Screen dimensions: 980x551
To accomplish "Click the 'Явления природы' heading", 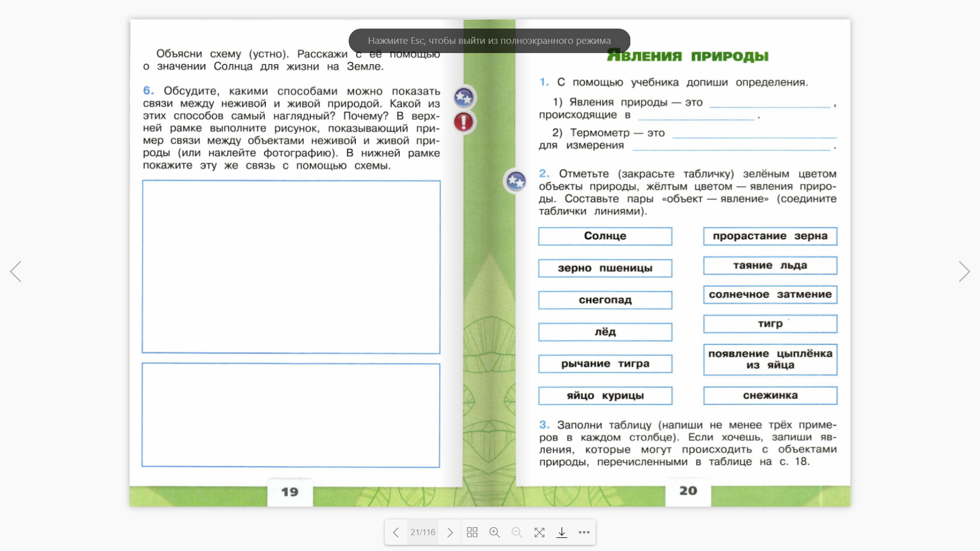I will point(688,56).
